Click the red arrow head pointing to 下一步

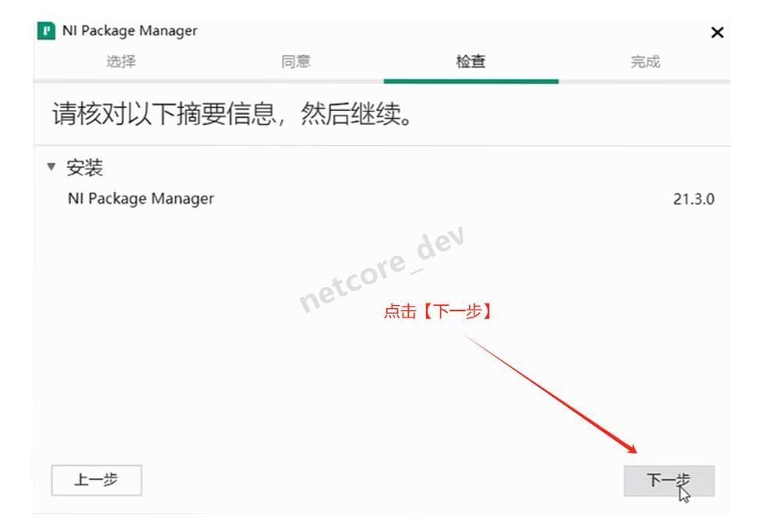(x=631, y=449)
